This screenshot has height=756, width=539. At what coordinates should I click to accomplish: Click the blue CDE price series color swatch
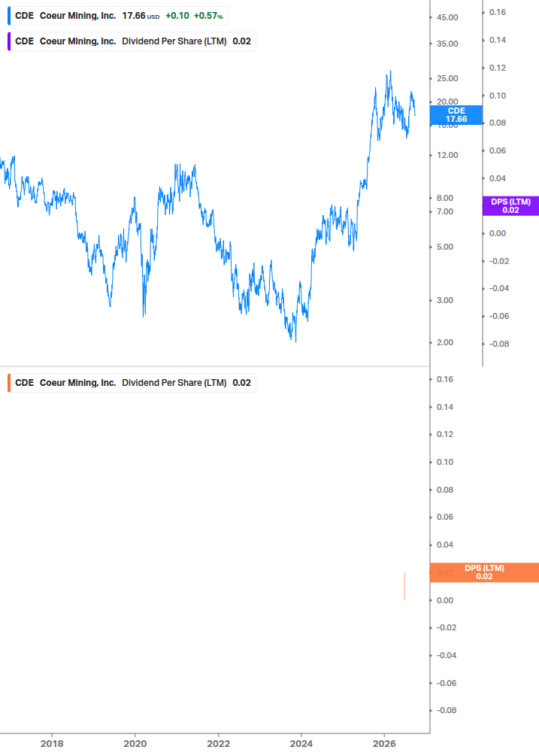[x=9, y=16]
